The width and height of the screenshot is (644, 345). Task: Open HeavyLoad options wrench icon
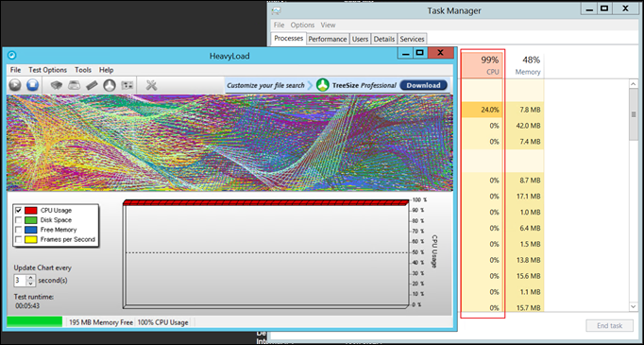click(x=151, y=85)
